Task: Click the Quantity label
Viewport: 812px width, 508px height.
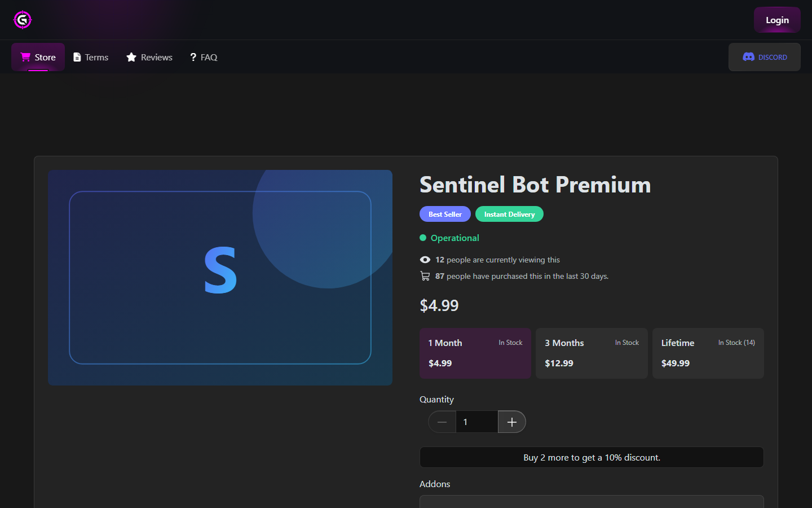Action: [x=436, y=399]
